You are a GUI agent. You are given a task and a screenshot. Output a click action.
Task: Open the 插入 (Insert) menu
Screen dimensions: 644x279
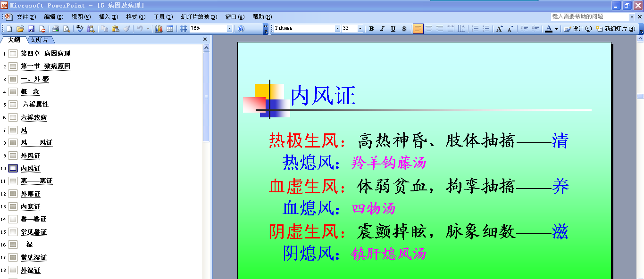click(108, 17)
